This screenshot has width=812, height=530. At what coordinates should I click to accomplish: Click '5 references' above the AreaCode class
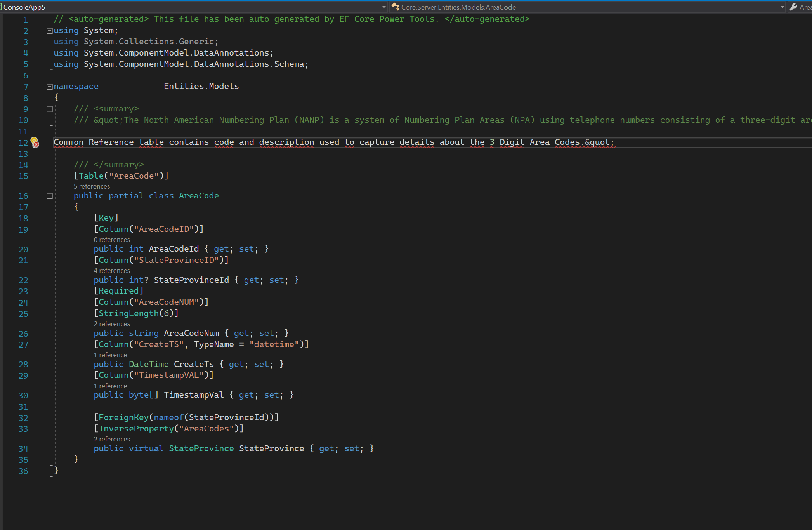(x=92, y=186)
